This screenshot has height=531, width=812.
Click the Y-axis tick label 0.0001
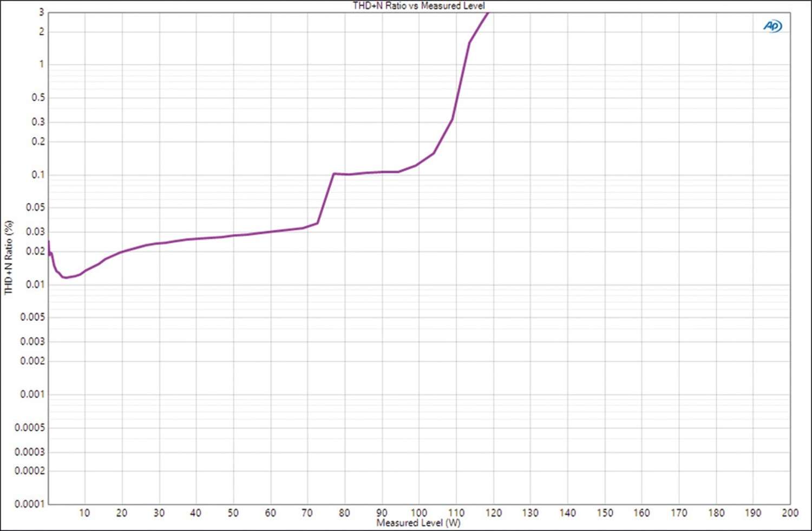pos(30,504)
